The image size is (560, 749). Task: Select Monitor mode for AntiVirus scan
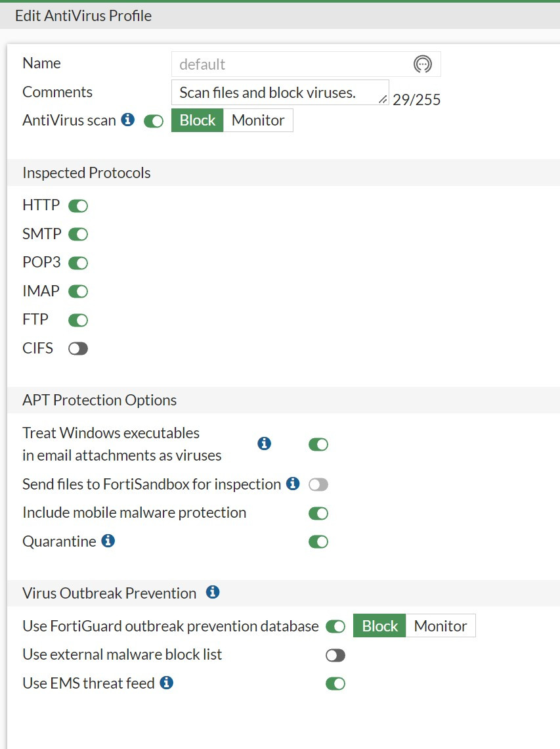tap(258, 120)
